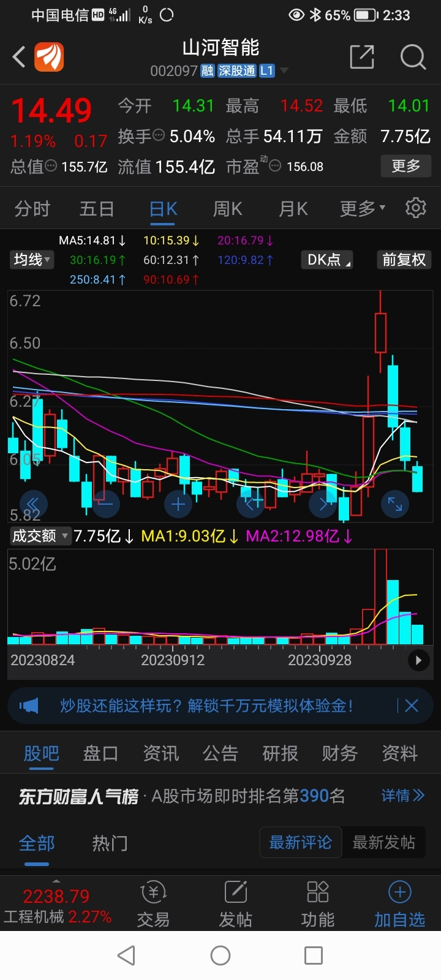Open 财务 tab
The width and height of the screenshot is (441, 980).
tap(340, 753)
